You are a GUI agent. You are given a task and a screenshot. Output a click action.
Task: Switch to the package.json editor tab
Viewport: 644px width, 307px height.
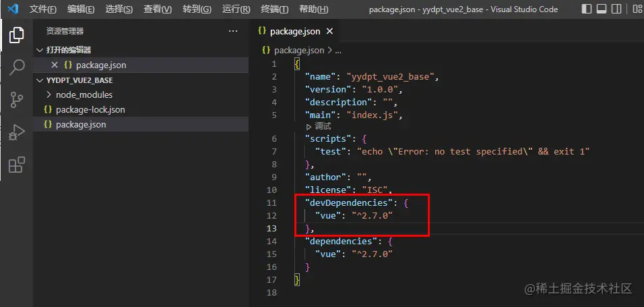(x=295, y=31)
